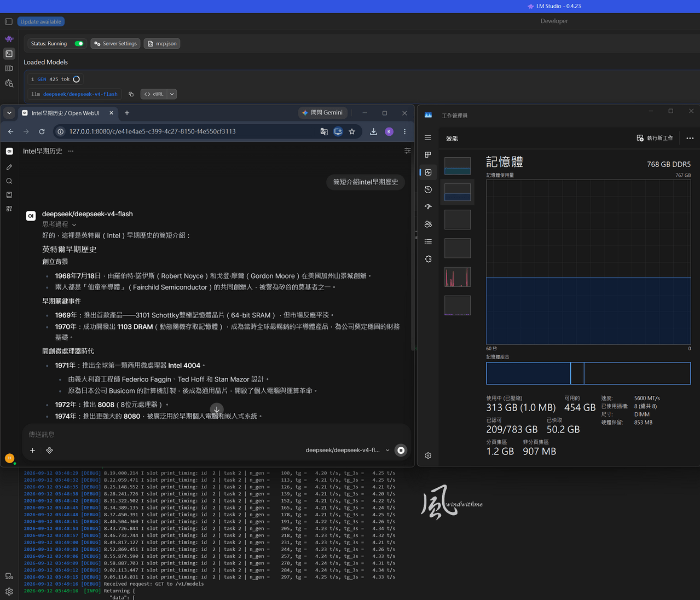This screenshot has width=700, height=600.
Task: Open the browser three-dot menu
Action: point(404,131)
